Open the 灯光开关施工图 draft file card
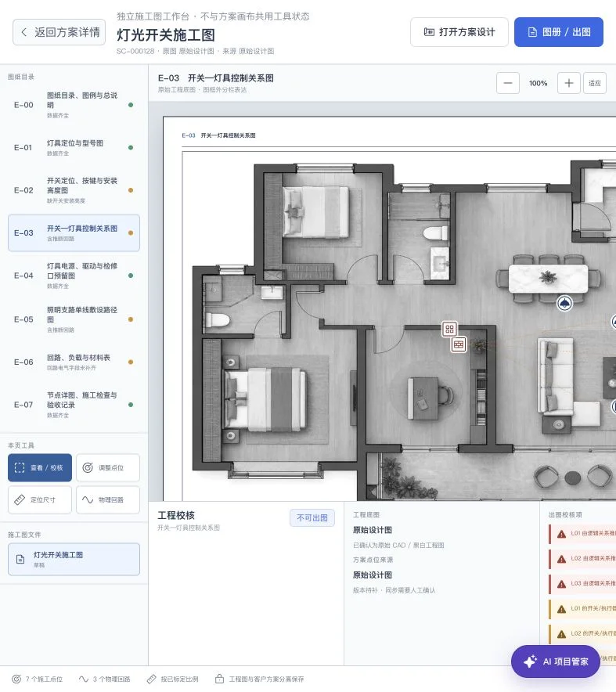The image size is (616, 692). coord(74,559)
